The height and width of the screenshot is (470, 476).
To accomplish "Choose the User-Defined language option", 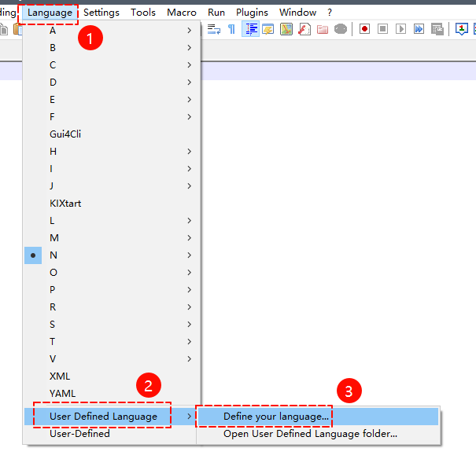I will [79, 433].
